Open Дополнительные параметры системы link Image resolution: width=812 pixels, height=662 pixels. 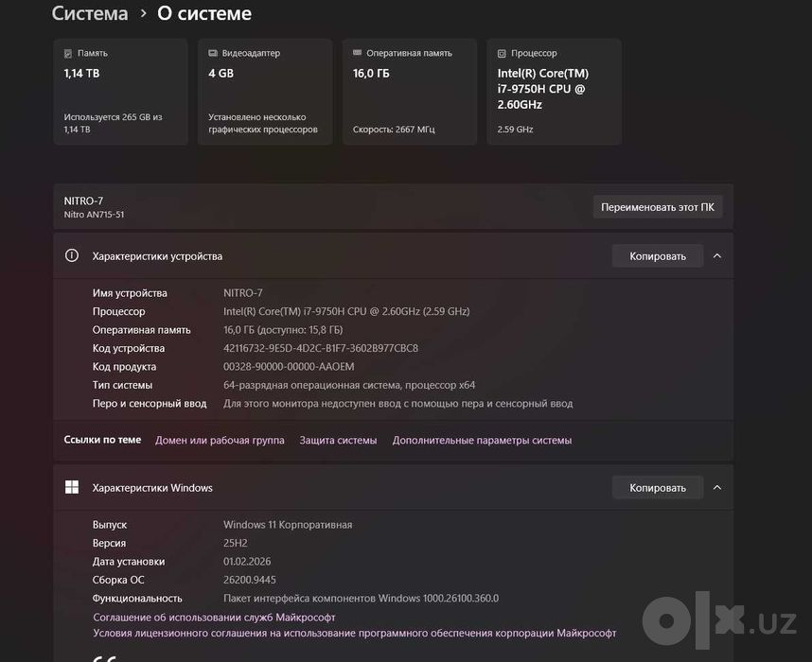coord(482,440)
